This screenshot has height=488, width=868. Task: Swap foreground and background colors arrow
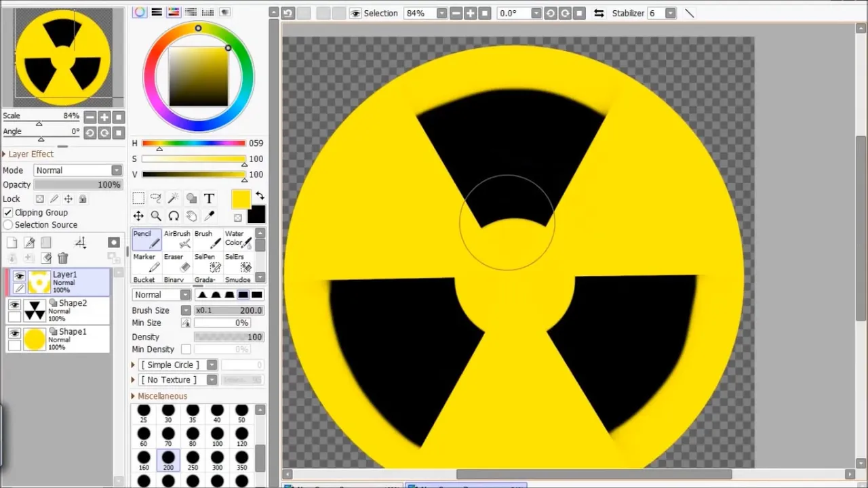coord(260,197)
